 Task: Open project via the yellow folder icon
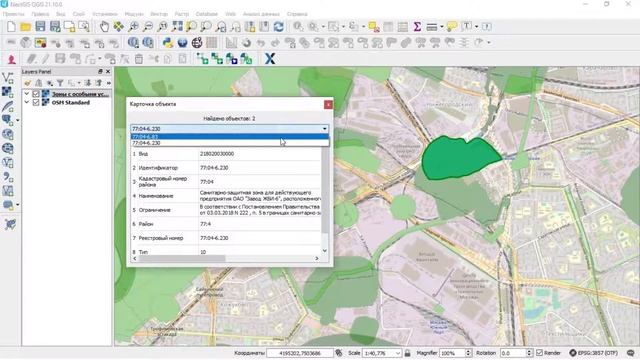[26, 27]
